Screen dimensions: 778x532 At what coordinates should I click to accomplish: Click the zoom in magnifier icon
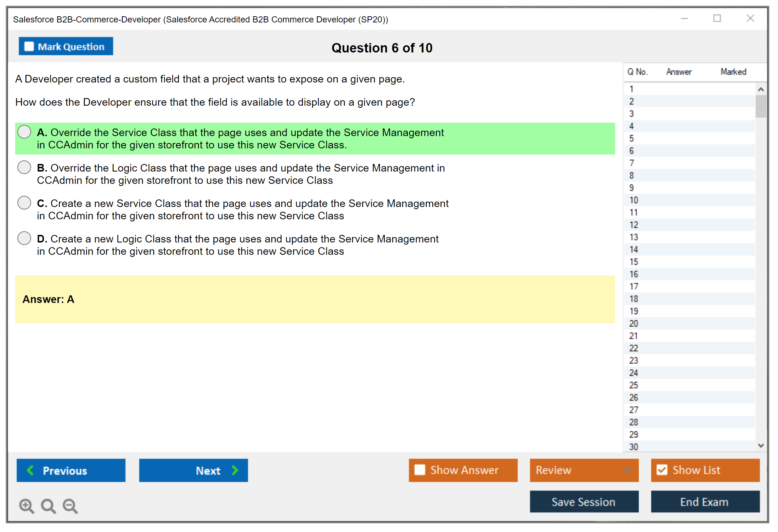26,506
